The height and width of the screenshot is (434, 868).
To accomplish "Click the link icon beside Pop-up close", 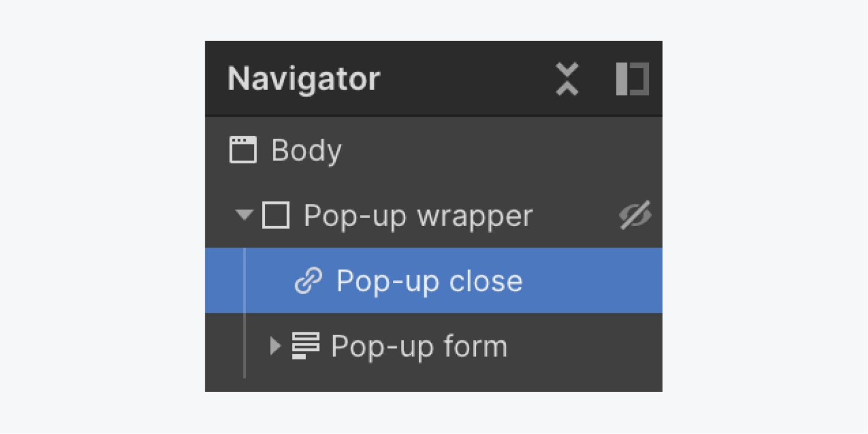I will (x=308, y=280).
